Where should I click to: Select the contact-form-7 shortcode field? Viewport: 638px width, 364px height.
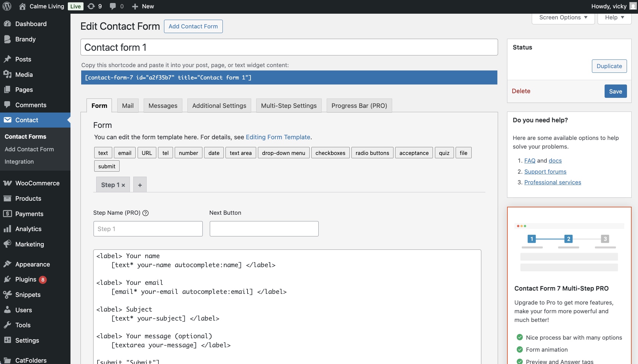(289, 77)
